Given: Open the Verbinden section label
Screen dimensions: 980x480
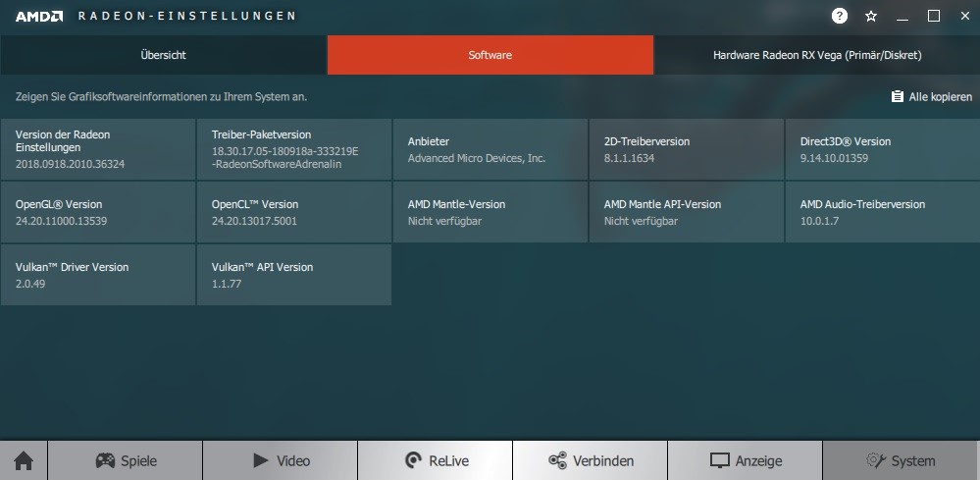Looking at the screenshot, I should click(x=603, y=461).
